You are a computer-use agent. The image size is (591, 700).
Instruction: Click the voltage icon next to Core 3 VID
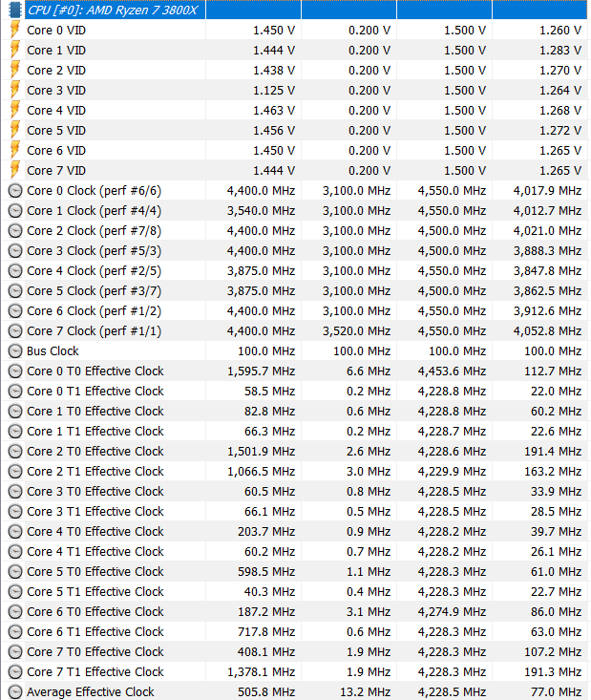point(15,90)
